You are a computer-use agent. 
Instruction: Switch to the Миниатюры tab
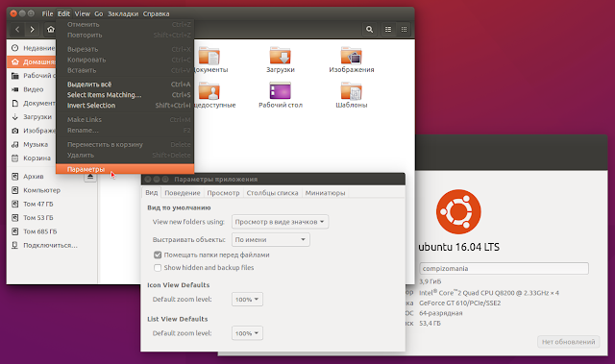tap(325, 193)
